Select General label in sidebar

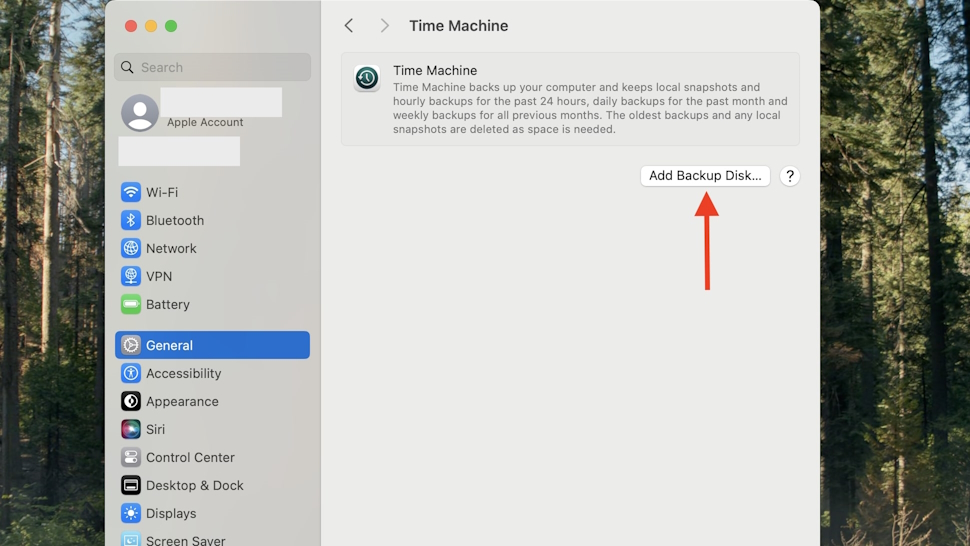coord(170,346)
